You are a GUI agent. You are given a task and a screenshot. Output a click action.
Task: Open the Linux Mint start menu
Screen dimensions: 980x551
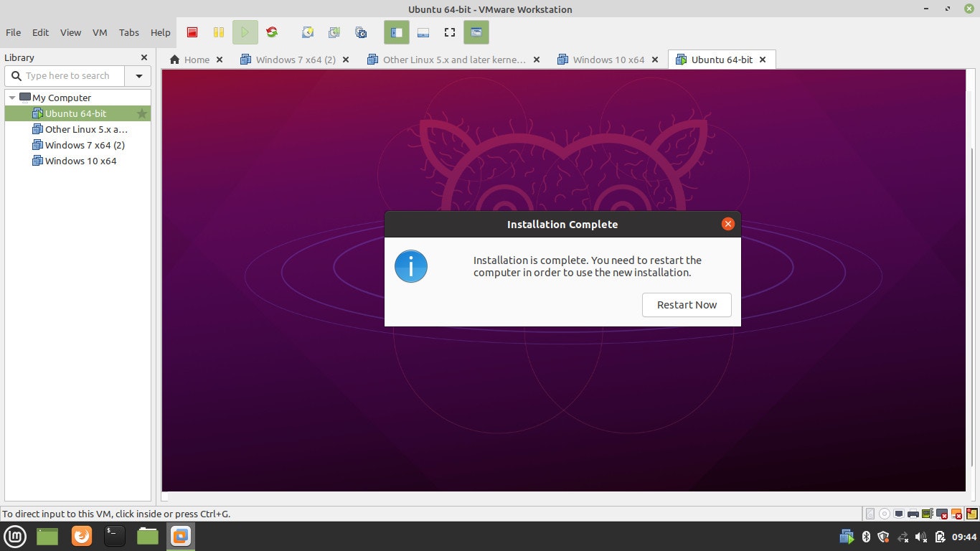coord(16,536)
